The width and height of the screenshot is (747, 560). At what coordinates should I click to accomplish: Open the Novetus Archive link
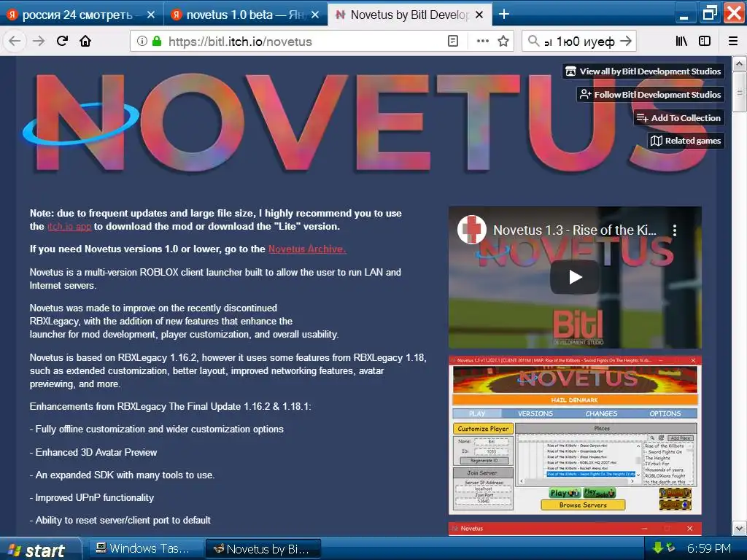[x=307, y=249]
